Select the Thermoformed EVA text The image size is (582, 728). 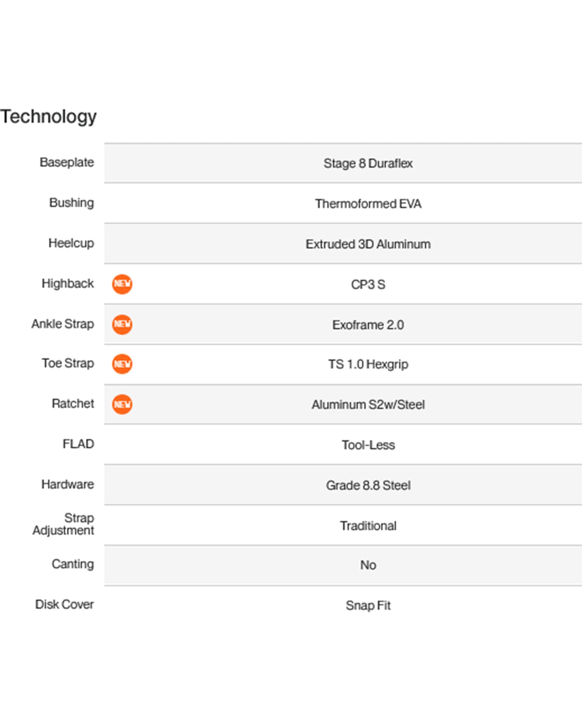[x=368, y=204]
